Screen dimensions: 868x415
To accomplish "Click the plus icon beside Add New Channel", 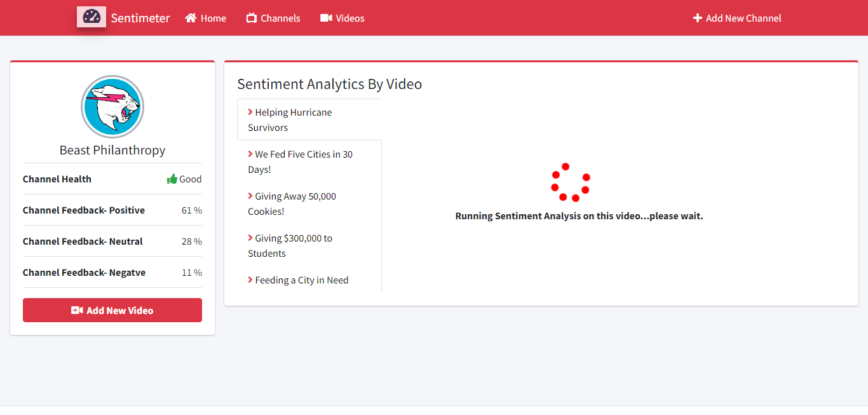I will coord(698,18).
